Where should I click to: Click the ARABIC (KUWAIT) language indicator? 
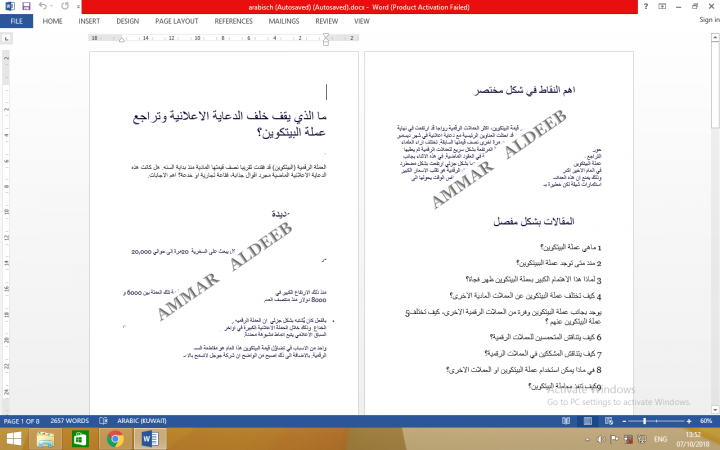(142, 421)
